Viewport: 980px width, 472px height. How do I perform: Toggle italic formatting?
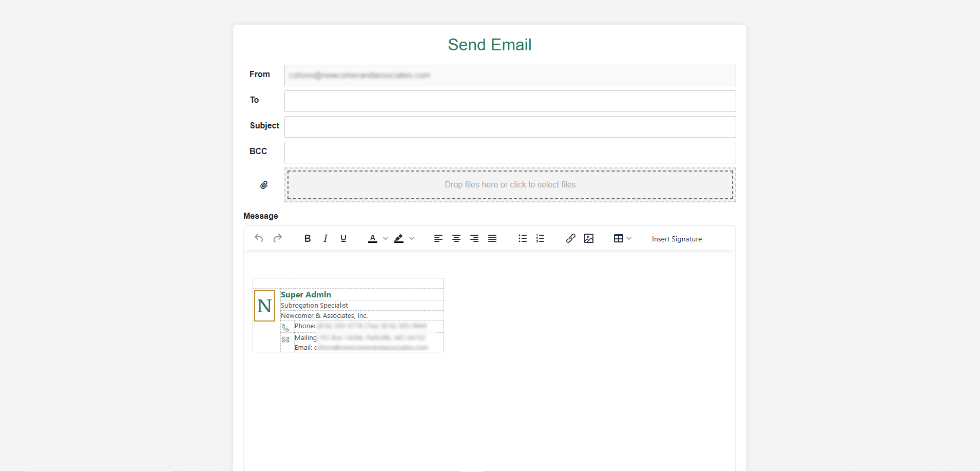pyautogui.click(x=325, y=238)
